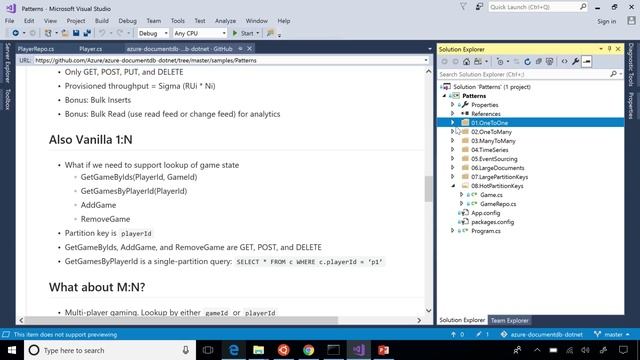
Task: Open the Debug menu
Action: click(x=127, y=21)
